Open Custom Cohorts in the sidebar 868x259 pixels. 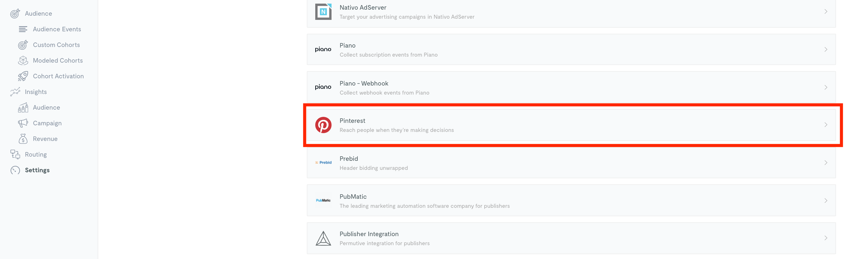[56, 45]
